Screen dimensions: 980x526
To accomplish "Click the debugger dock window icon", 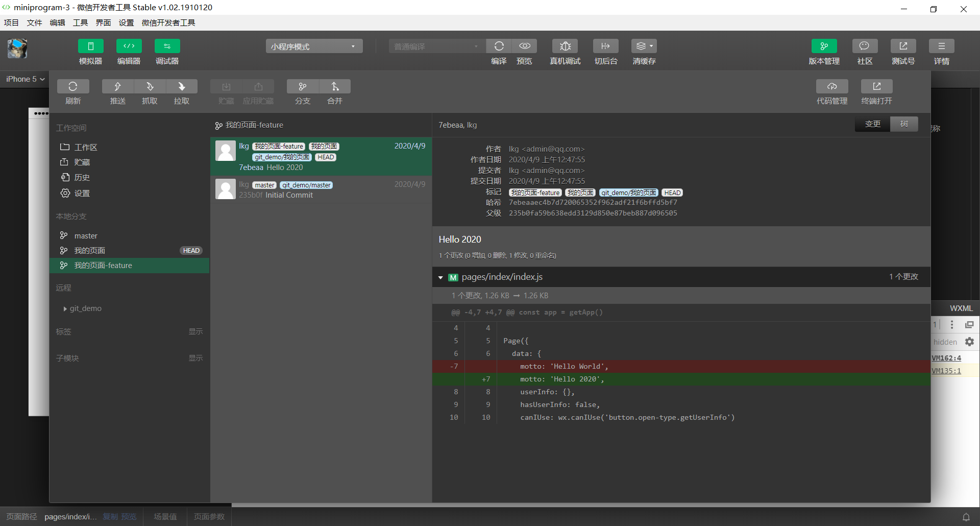I will [x=969, y=325].
